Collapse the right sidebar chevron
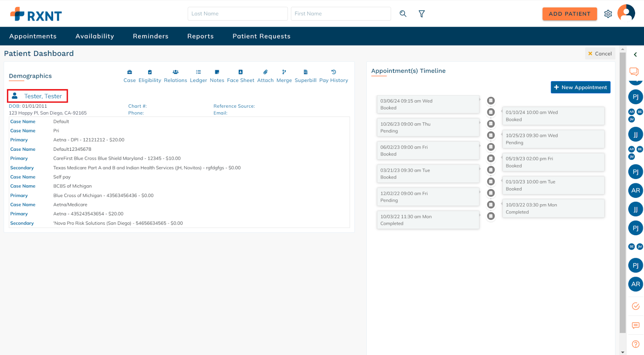 [x=636, y=55]
